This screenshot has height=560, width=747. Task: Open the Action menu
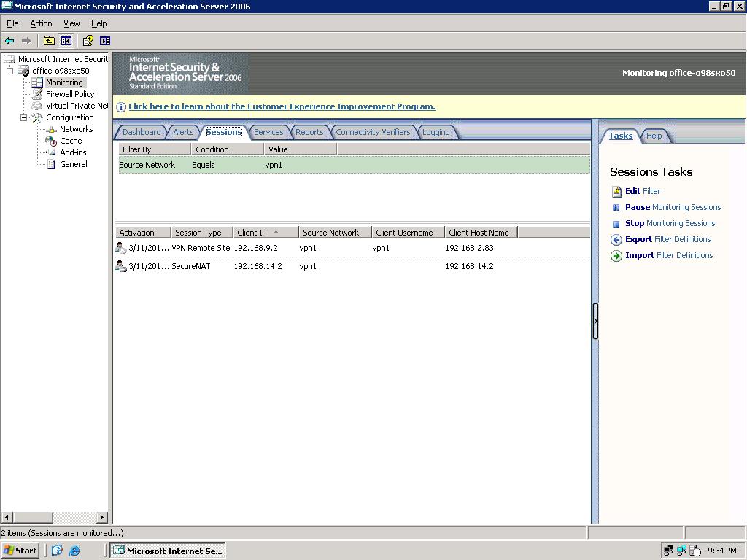pyautogui.click(x=41, y=23)
